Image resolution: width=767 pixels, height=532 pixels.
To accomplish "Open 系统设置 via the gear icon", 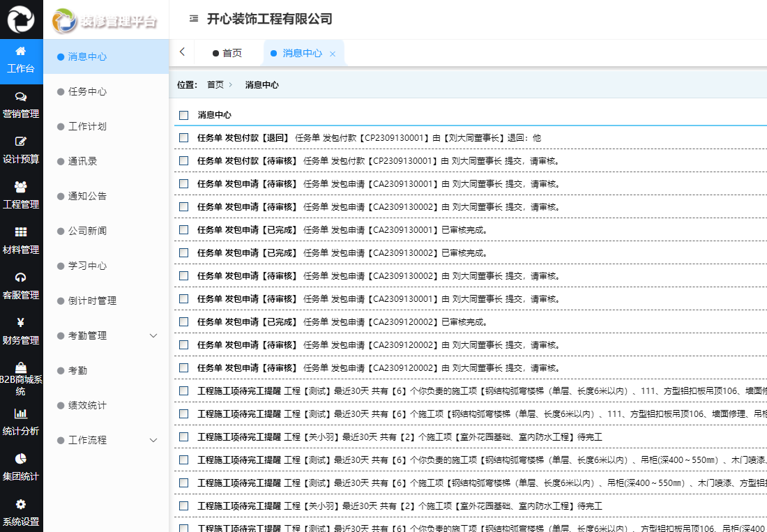I will 21,513.
